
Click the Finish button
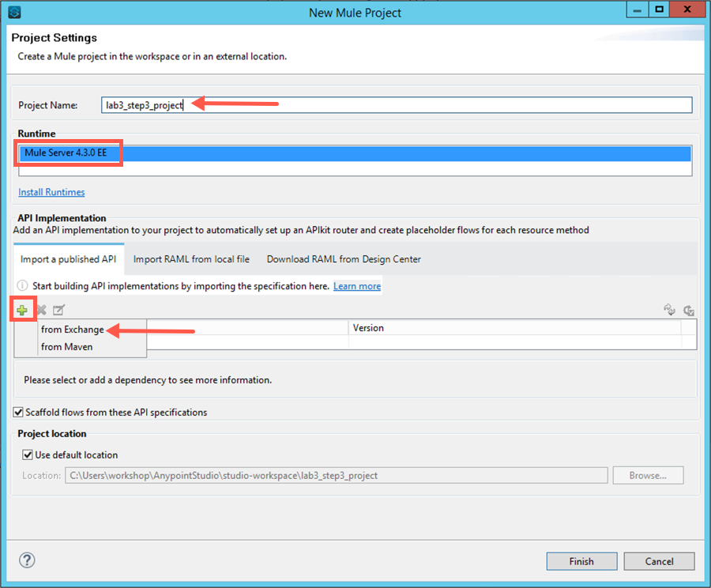581,561
